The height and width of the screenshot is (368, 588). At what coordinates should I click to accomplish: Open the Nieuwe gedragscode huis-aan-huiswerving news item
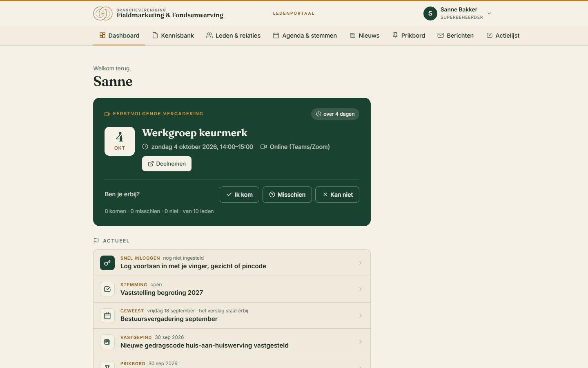[232, 342]
